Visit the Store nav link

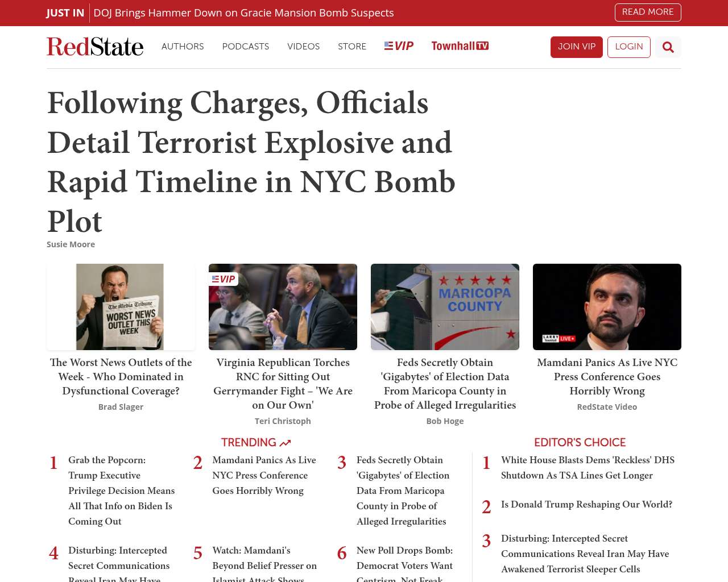pos(351,47)
